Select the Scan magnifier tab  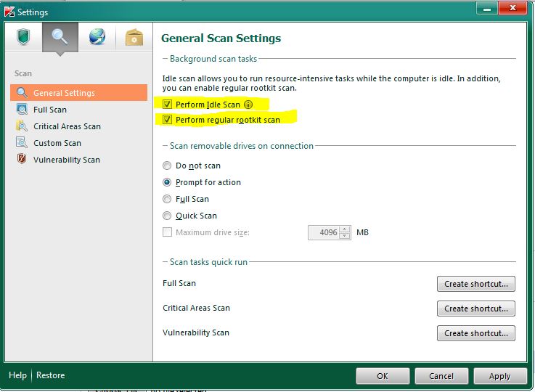pos(60,37)
